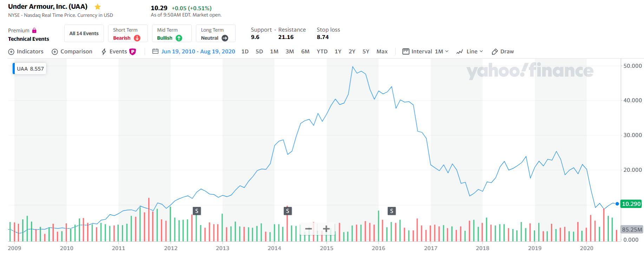Select the Max time range
This screenshot has height=254, width=644.
coord(382,52)
